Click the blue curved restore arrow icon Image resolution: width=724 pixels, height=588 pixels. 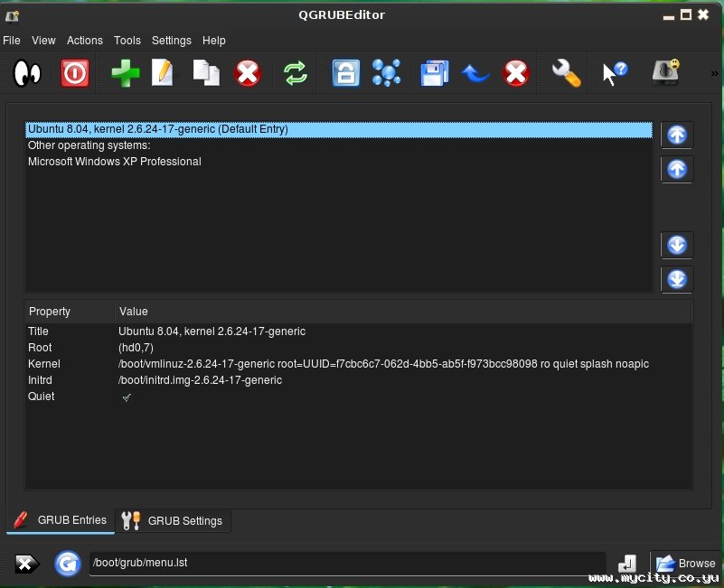[475, 73]
